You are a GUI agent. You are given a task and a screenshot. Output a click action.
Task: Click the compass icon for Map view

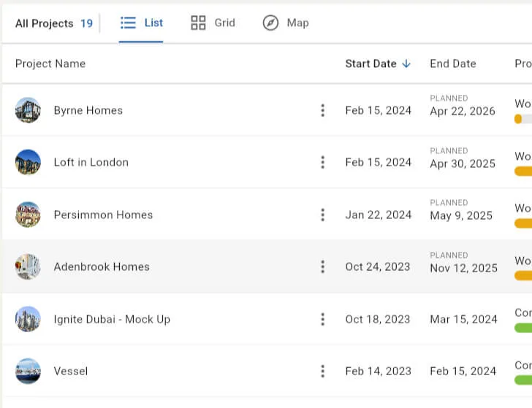[x=270, y=23]
